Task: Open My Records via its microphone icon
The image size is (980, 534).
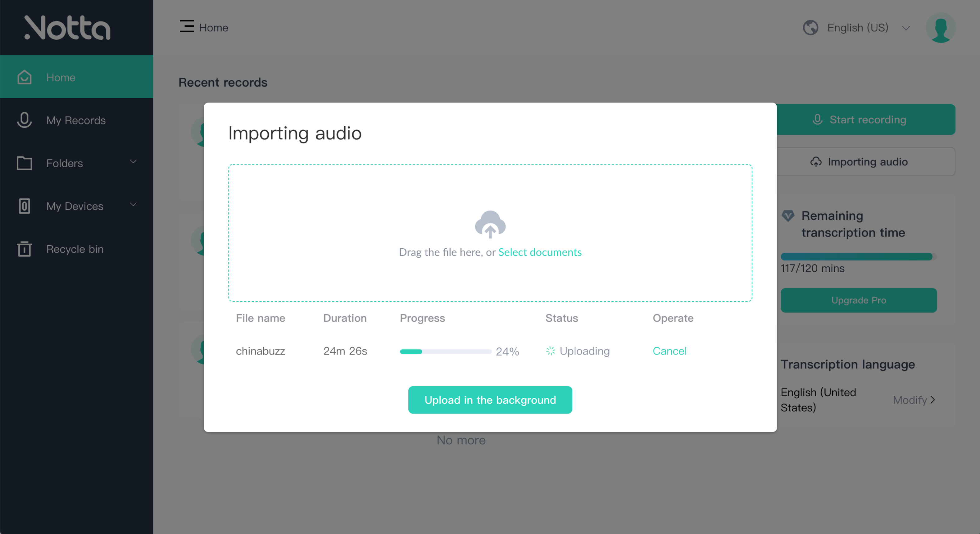Action: tap(24, 120)
